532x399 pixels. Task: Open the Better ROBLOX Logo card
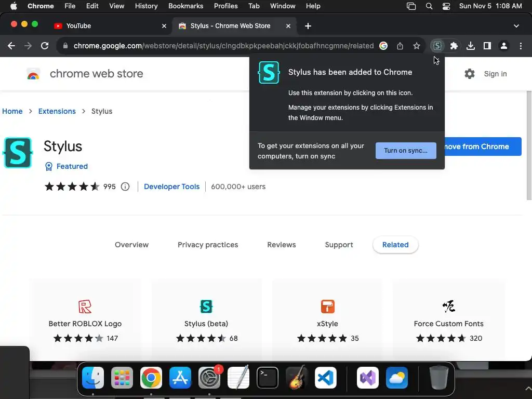(85, 320)
